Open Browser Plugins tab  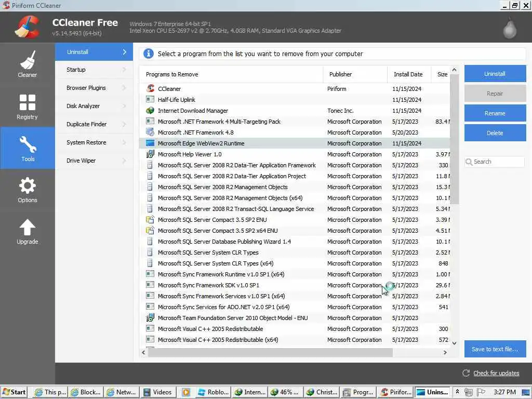click(94, 88)
